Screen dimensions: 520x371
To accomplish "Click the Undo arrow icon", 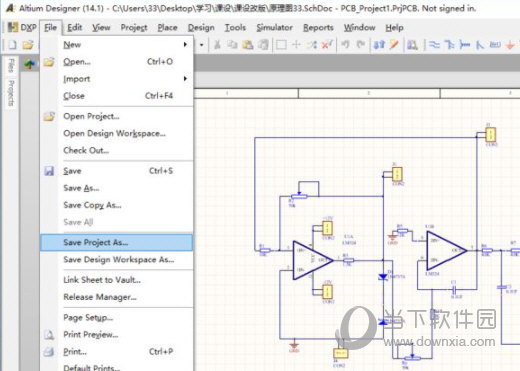I will pyautogui.click(x=346, y=45).
